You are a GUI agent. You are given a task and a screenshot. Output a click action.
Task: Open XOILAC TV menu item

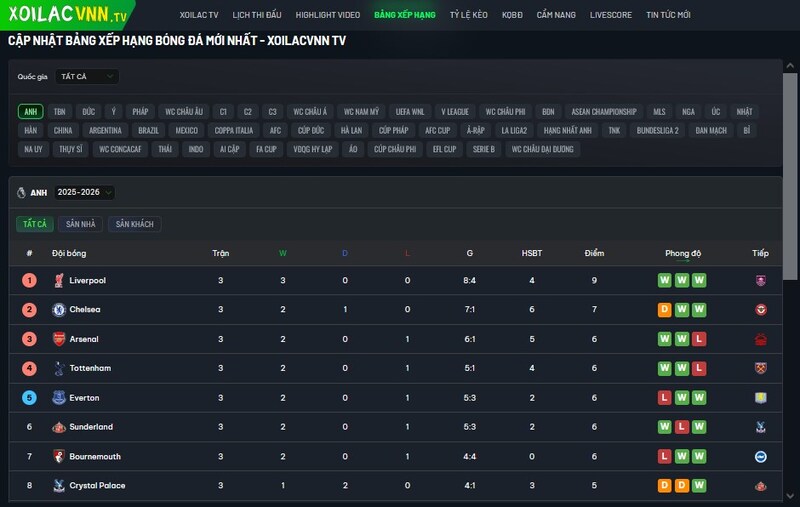tap(199, 15)
